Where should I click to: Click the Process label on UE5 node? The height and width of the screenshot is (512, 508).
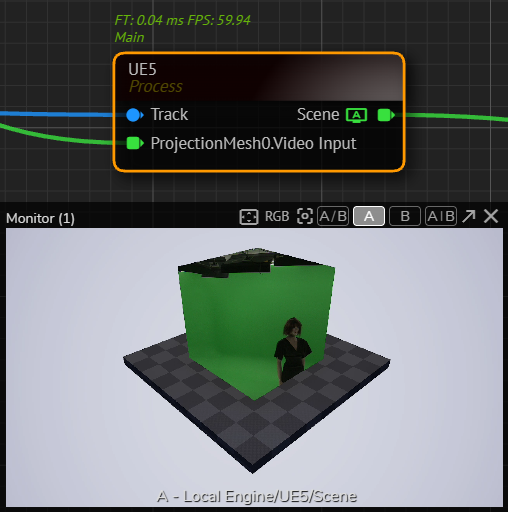coord(156,87)
